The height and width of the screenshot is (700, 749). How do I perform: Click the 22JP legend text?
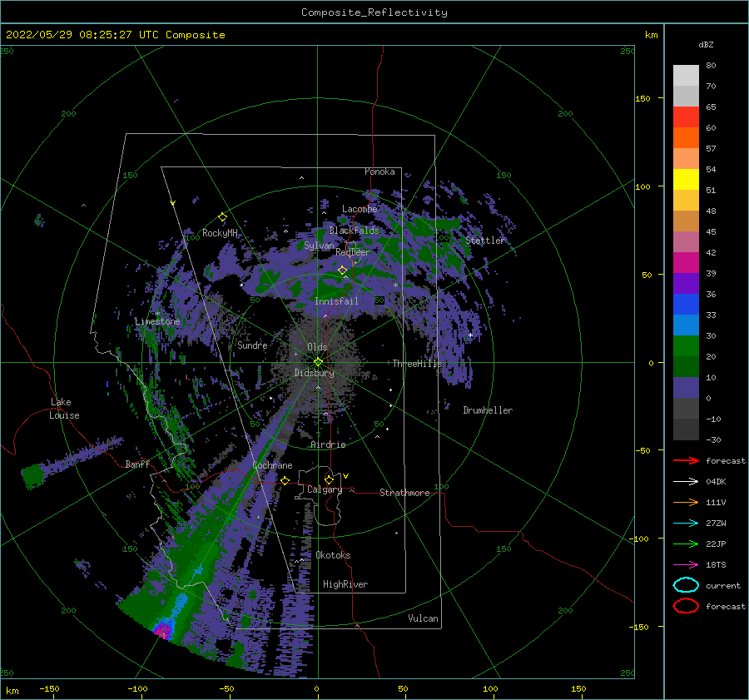click(716, 544)
